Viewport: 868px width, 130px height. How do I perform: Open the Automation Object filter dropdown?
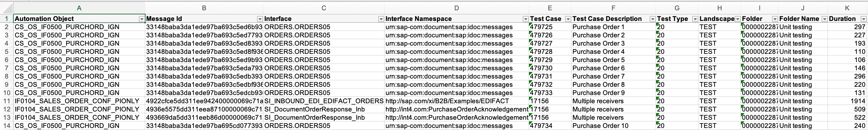coord(142,19)
